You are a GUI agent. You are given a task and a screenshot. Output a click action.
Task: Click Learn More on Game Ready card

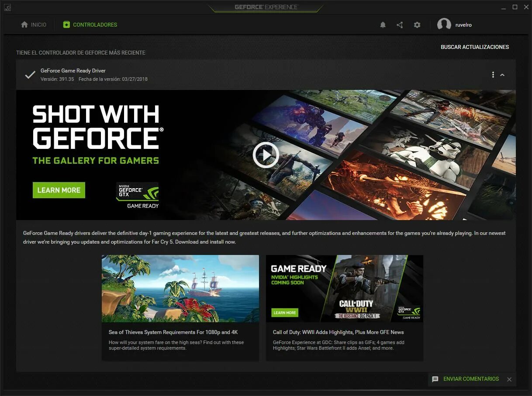click(285, 313)
